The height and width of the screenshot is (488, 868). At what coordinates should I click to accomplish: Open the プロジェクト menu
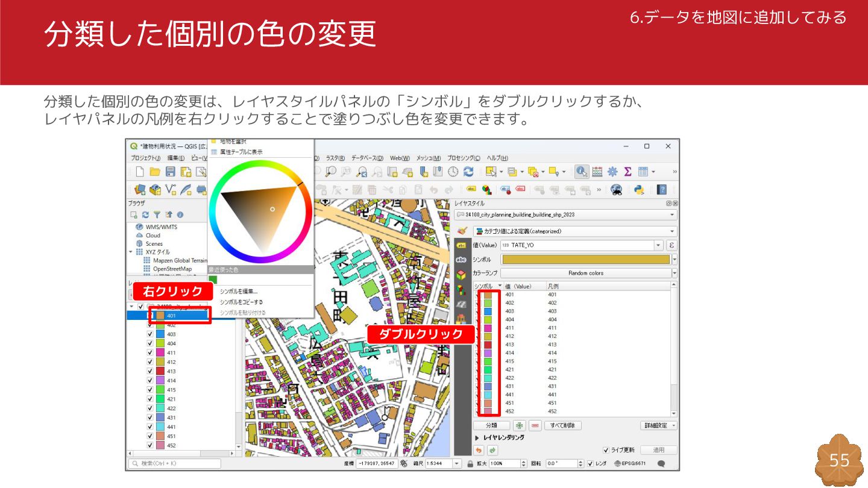tap(146, 158)
